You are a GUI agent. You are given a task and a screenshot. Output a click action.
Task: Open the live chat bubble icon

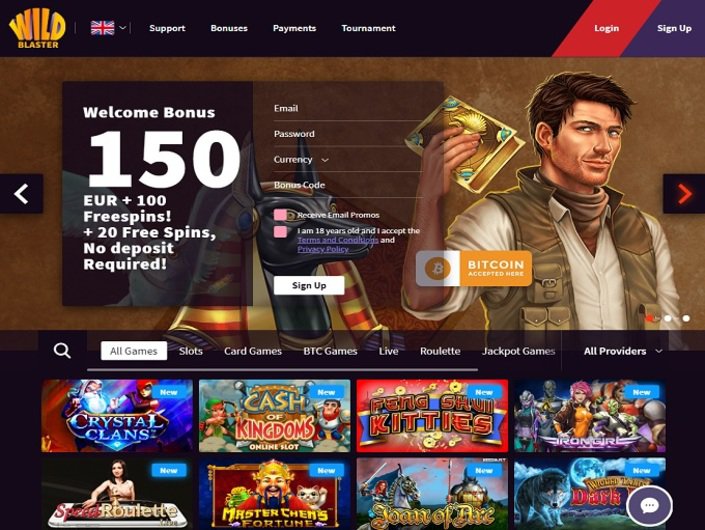[649, 506]
